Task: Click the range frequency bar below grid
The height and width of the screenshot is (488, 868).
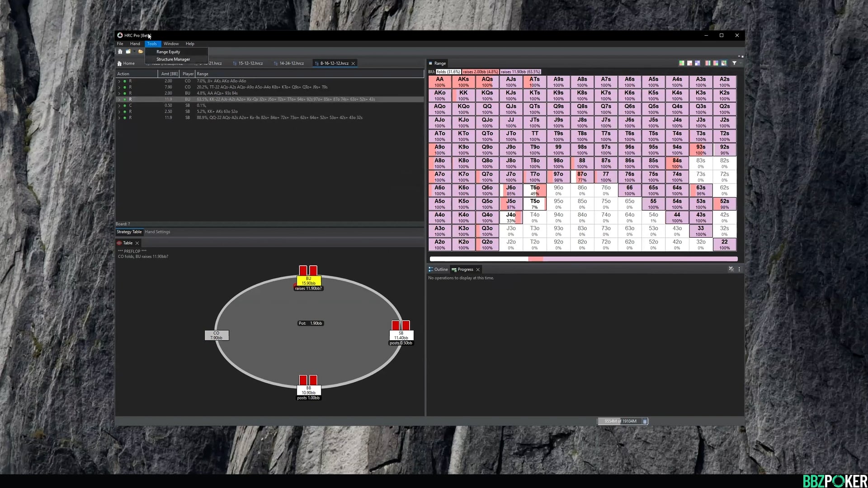Action: pyautogui.click(x=583, y=259)
